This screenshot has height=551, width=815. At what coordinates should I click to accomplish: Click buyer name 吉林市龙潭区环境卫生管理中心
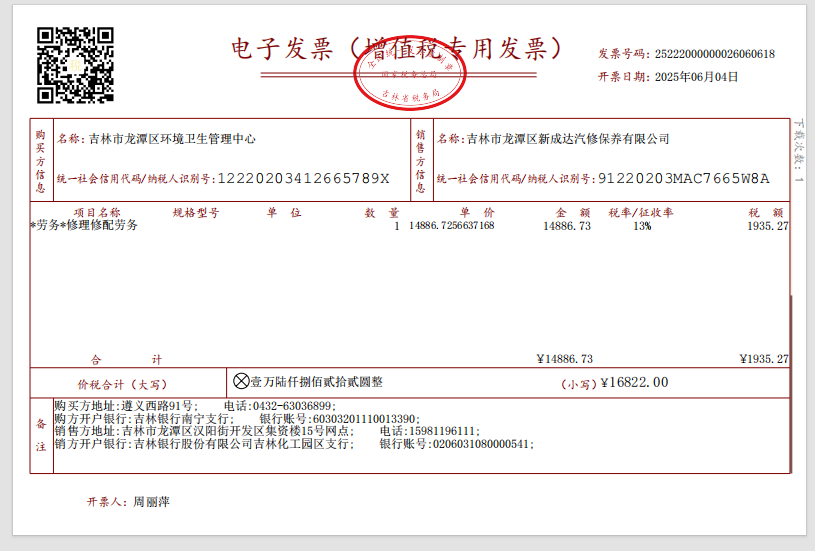pos(172,139)
